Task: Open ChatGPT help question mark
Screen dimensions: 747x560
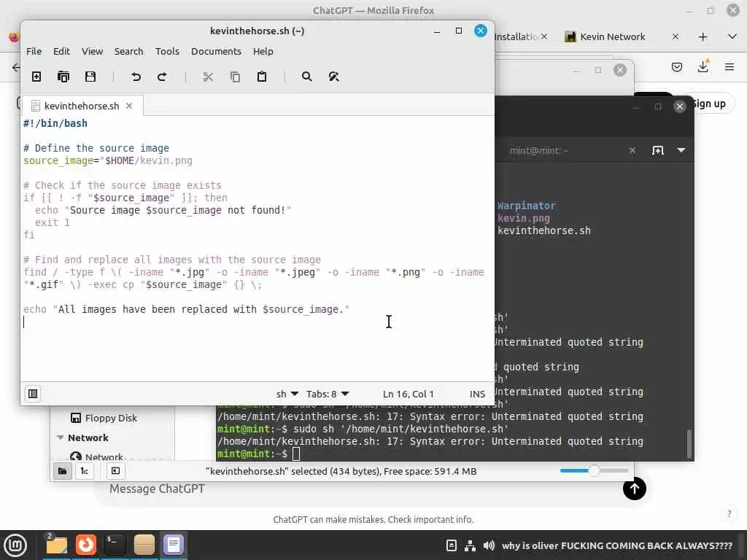Action: click(729, 513)
